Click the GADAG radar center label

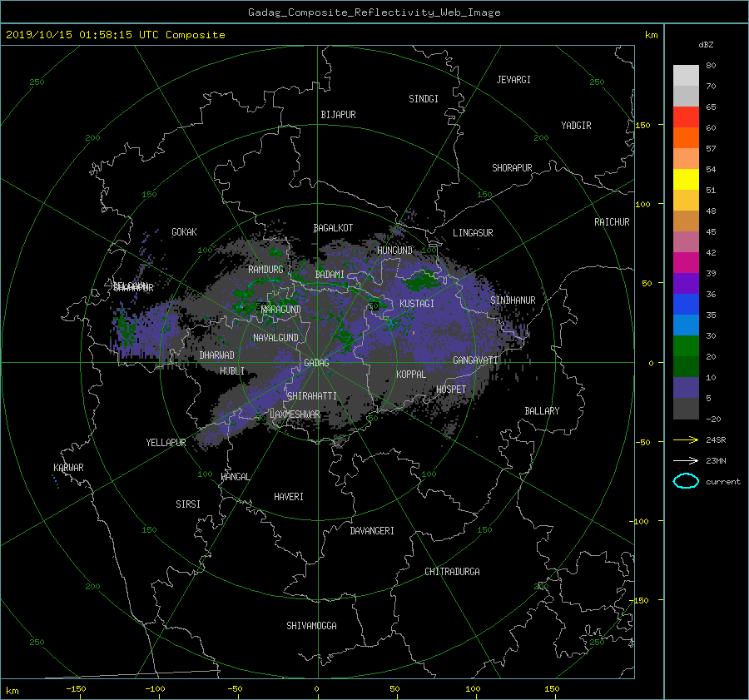click(x=316, y=363)
